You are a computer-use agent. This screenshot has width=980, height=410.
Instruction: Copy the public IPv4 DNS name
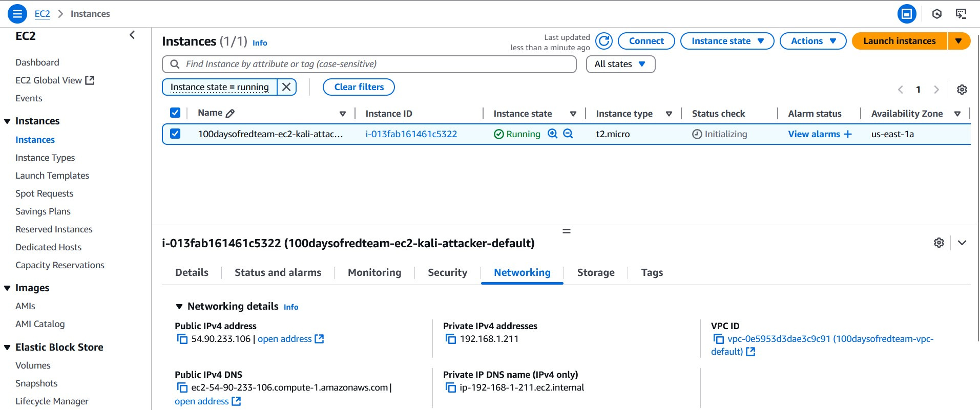[182, 387]
